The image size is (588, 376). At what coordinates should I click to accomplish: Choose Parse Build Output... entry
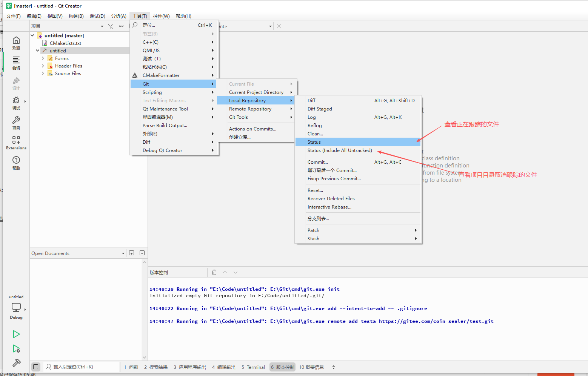click(x=174, y=126)
